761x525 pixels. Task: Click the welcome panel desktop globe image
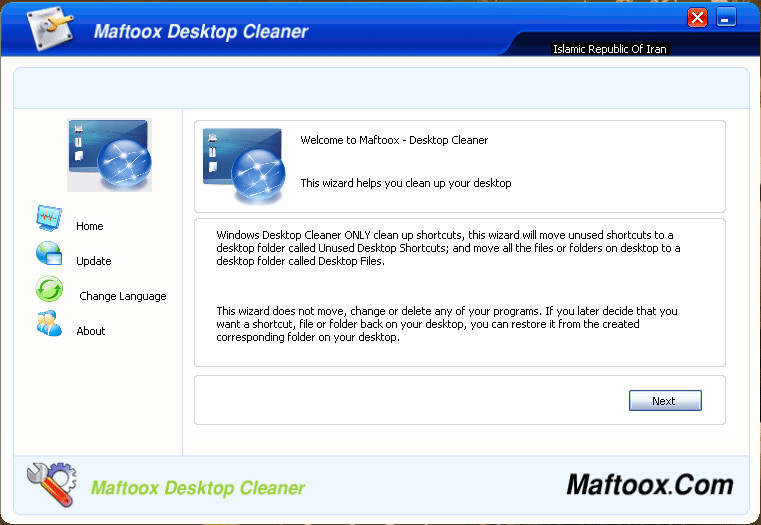tap(244, 165)
